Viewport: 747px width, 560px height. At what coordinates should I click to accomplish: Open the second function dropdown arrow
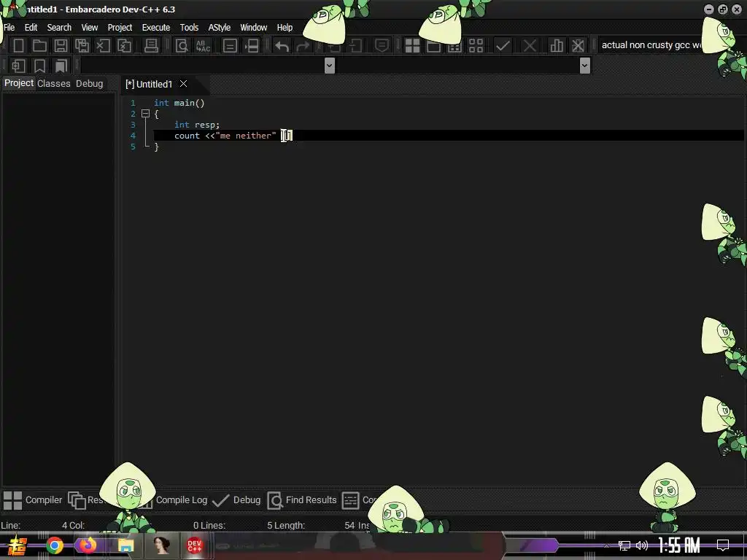coord(584,66)
